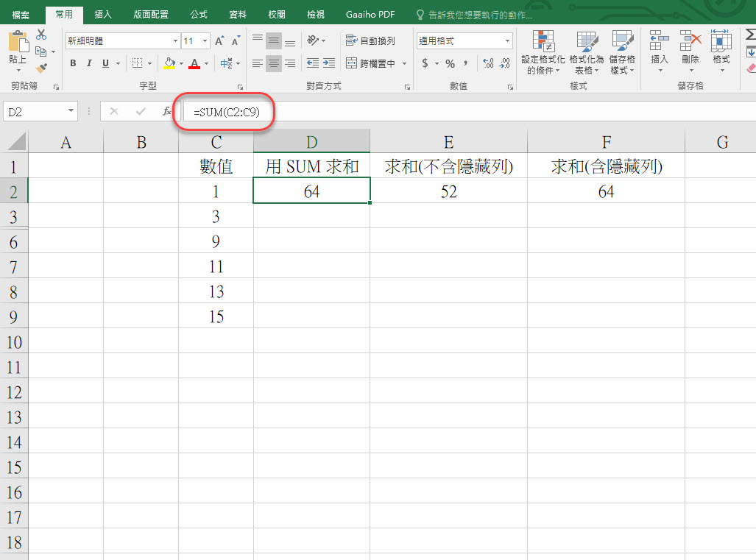Screen dimensions: 756x560
Task: Click the Increase Font Size icon
Action: coord(219,41)
